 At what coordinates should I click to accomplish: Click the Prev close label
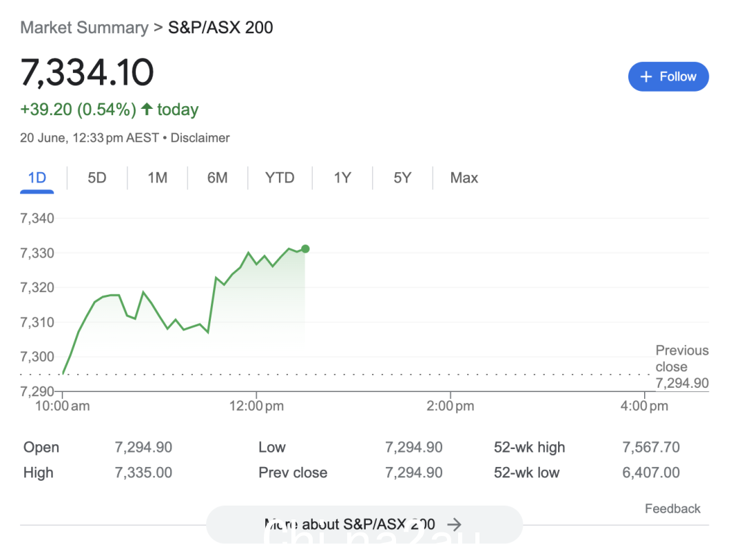[293, 473]
